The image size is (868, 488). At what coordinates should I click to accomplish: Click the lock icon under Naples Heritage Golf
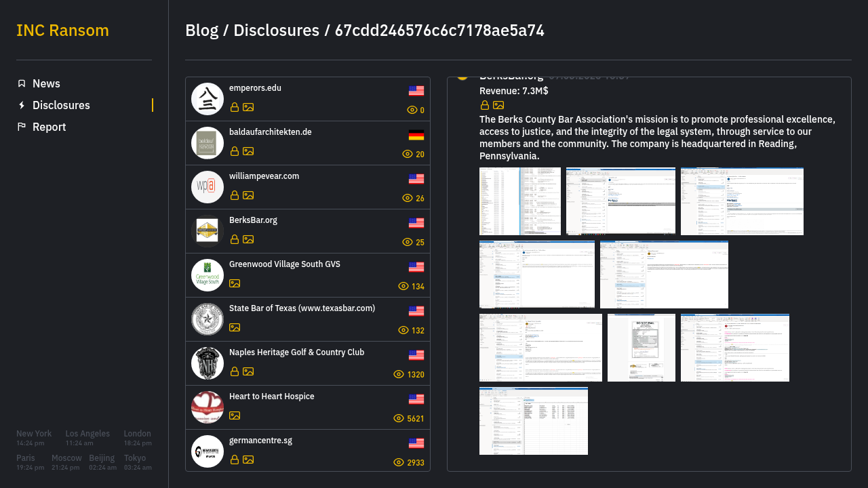pos(235,371)
